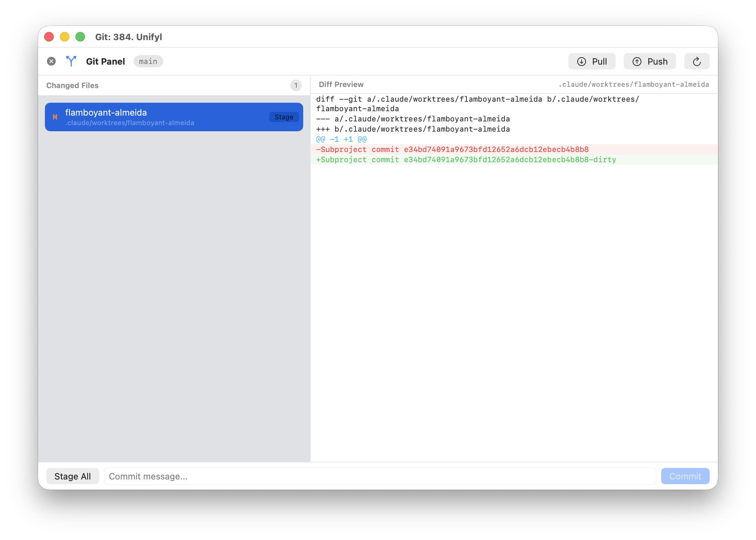This screenshot has width=756, height=540.
Task: Click the green added diff line ending in dirty
Action: point(466,159)
